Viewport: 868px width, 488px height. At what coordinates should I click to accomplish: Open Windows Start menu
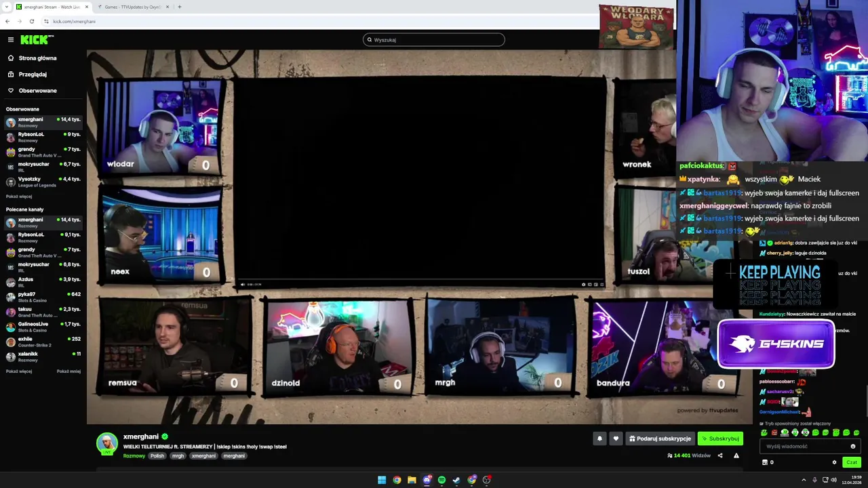pos(382,480)
